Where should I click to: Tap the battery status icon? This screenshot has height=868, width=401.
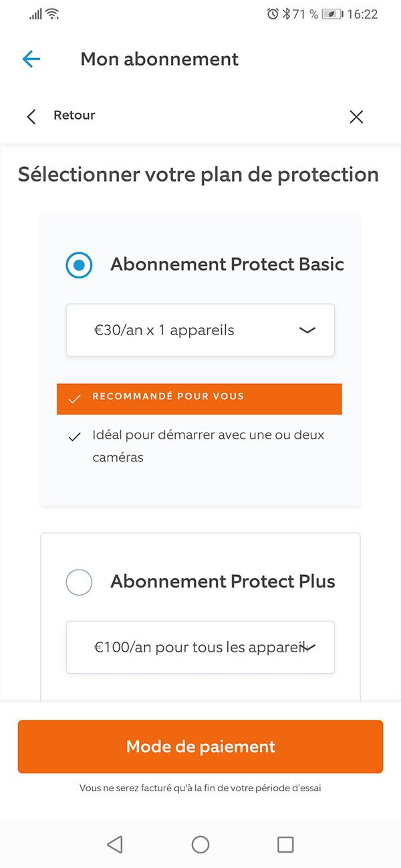pyautogui.click(x=332, y=14)
